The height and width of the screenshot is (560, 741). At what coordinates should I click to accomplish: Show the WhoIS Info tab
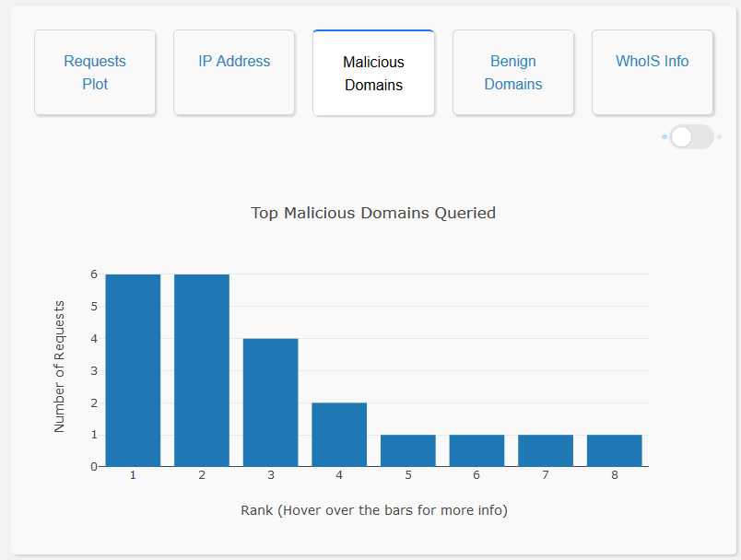(x=653, y=72)
